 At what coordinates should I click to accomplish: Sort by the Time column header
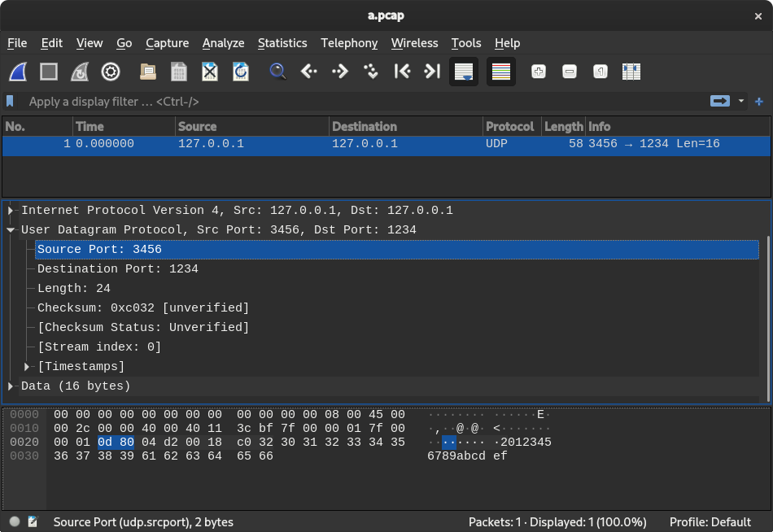pyautogui.click(x=124, y=127)
